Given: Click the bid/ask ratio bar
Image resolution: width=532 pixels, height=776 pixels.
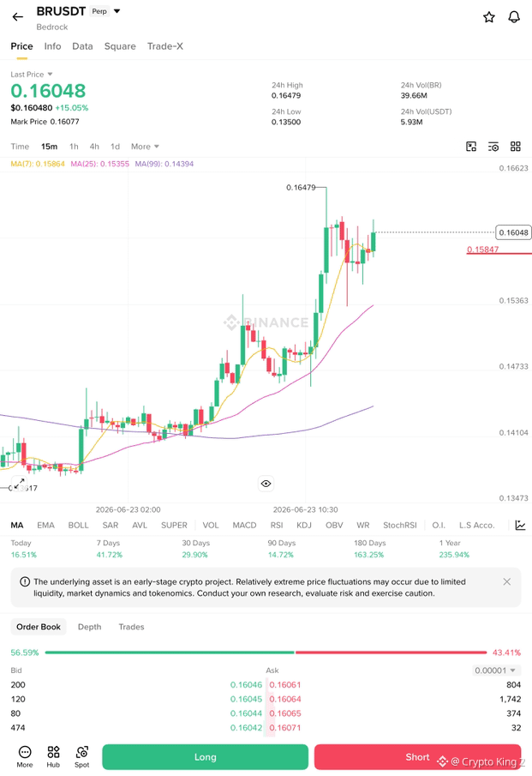Looking at the screenshot, I should (x=266, y=653).
